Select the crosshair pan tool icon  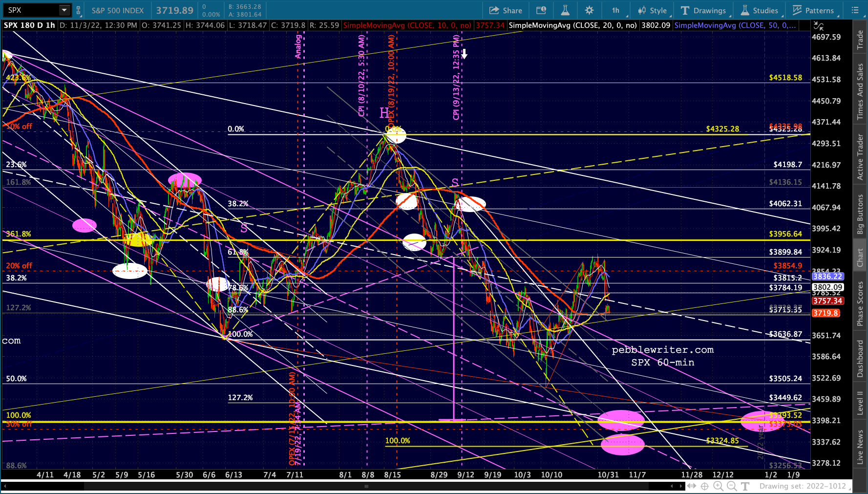704,486
